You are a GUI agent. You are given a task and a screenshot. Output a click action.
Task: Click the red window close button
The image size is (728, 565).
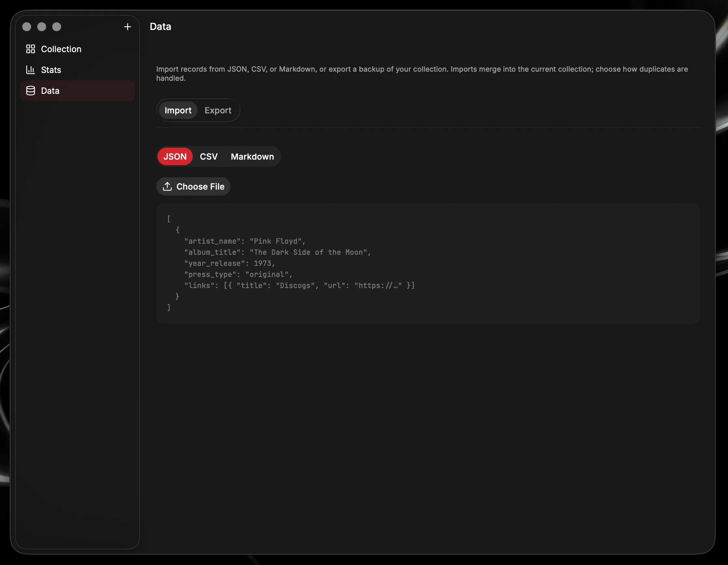tap(27, 27)
